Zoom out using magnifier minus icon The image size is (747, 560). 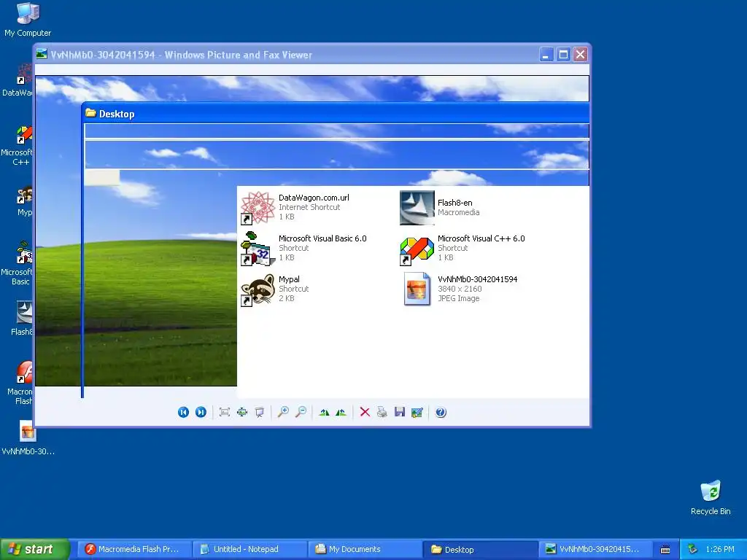pyautogui.click(x=301, y=413)
